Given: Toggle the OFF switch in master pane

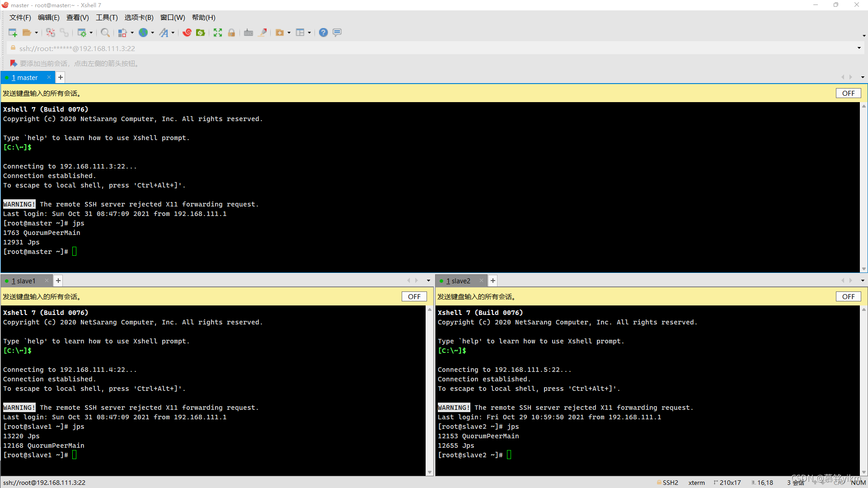Looking at the screenshot, I should click(848, 94).
